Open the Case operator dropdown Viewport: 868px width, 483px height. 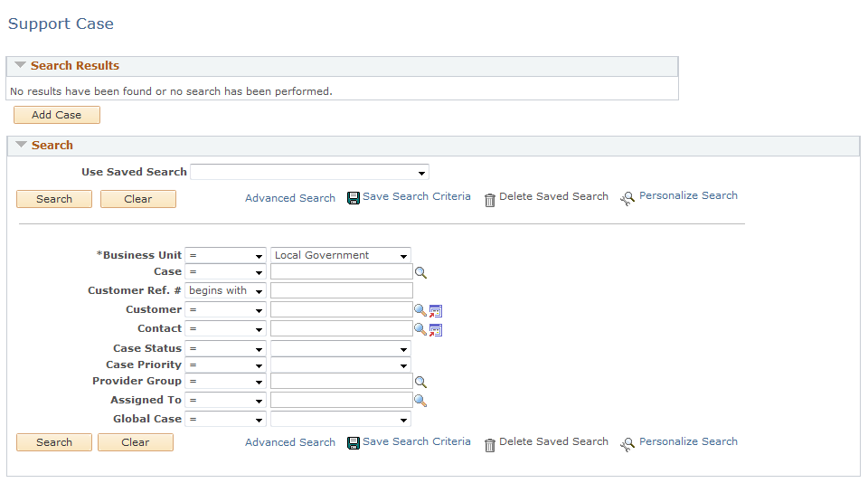tap(225, 272)
